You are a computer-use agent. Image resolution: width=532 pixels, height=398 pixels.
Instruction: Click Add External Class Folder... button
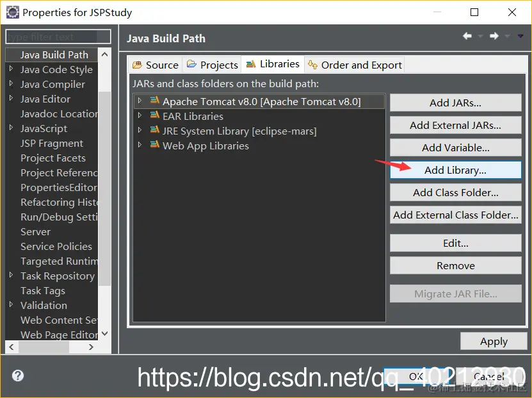pyautogui.click(x=455, y=215)
